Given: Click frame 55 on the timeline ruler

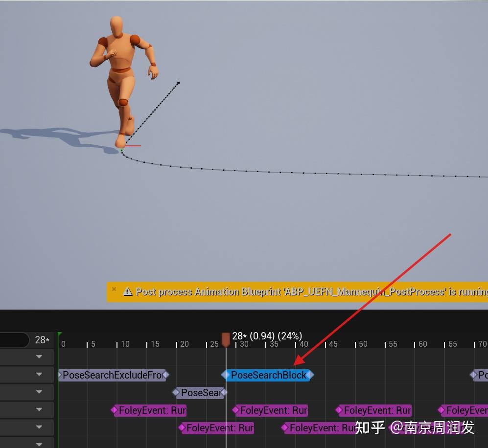Looking at the screenshot, I should pyautogui.click(x=393, y=344).
